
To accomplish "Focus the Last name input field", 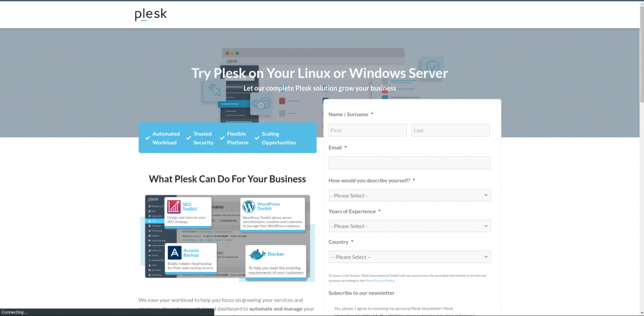I will [x=450, y=130].
